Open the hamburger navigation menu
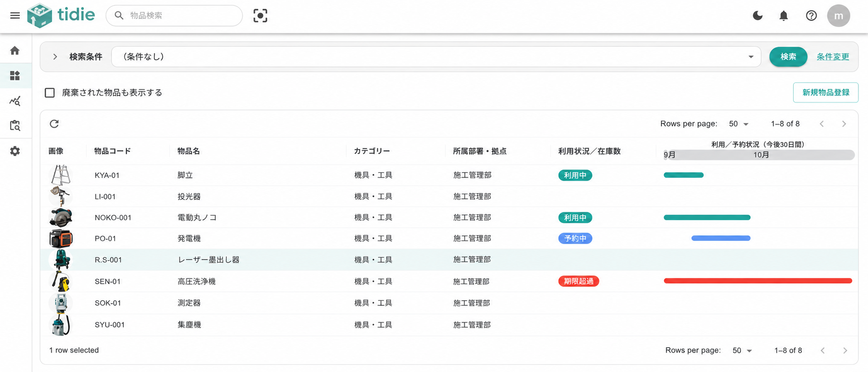 15,15
